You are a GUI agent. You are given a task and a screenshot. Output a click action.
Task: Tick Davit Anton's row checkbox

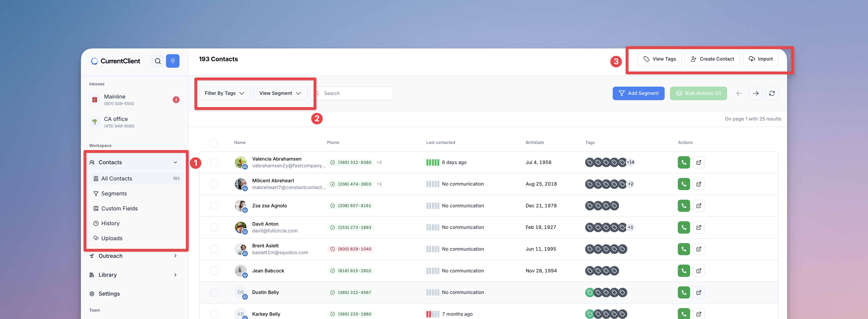click(x=214, y=227)
